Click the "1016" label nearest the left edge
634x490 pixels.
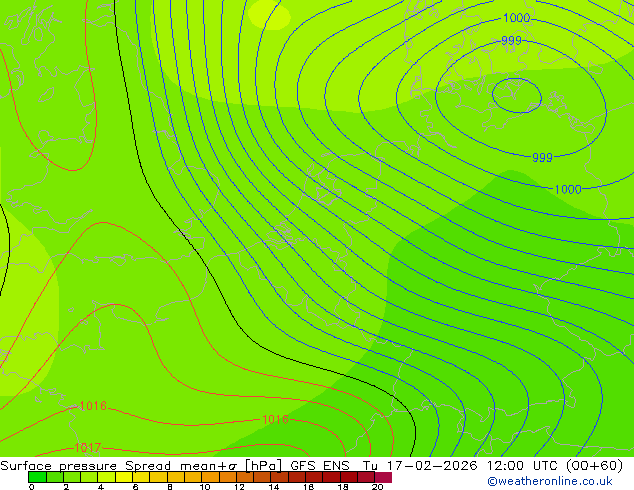(93, 406)
